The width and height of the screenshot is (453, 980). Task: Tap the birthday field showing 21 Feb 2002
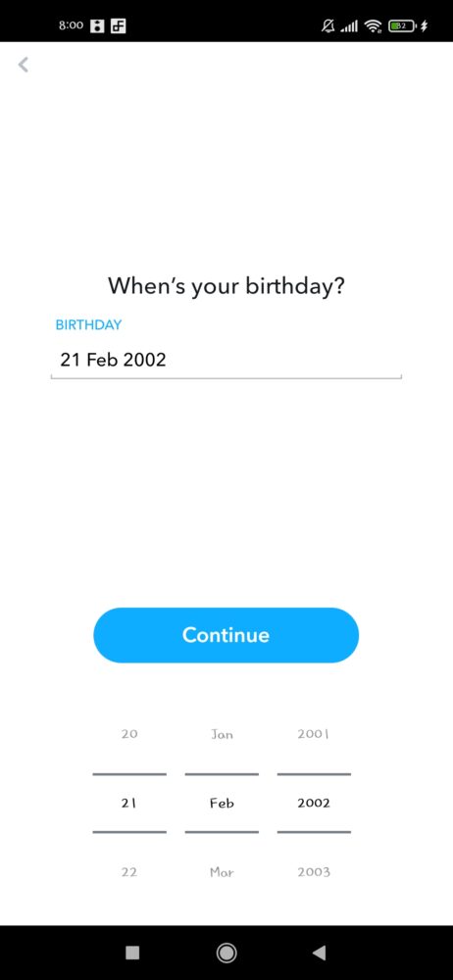pyautogui.click(x=226, y=360)
